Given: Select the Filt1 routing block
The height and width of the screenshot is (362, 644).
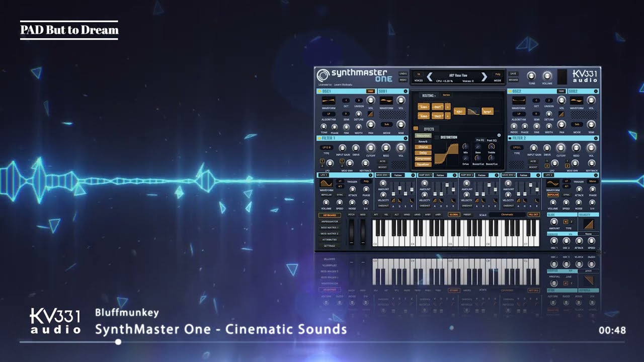Looking at the screenshot, I should pos(459,111).
